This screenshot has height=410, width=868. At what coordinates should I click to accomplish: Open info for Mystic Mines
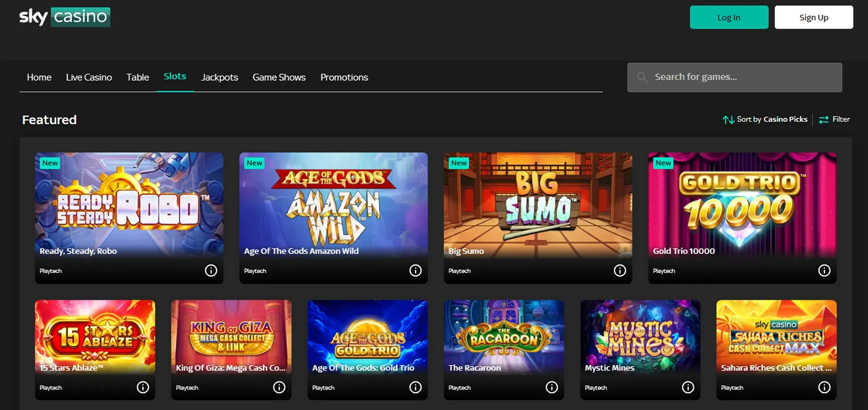point(688,387)
